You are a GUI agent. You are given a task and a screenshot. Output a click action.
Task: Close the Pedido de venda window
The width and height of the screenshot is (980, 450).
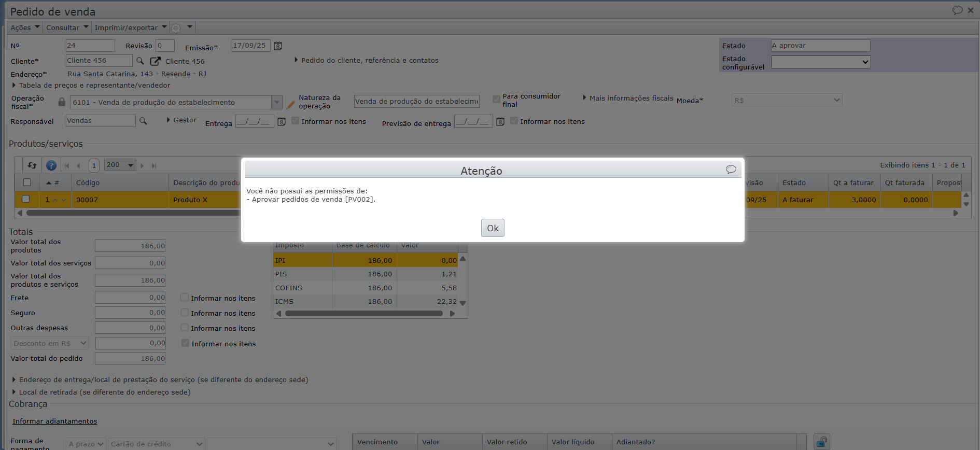tap(971, 10)
